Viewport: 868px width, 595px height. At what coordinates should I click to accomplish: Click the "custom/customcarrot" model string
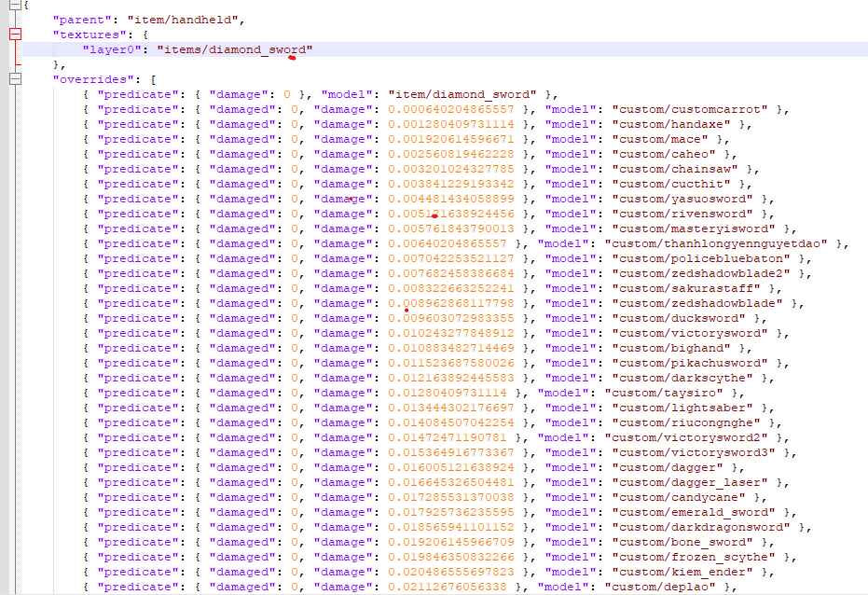pos(690,110)
